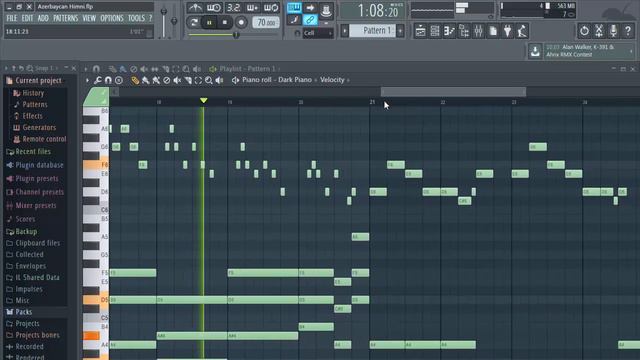Image resolution: width=640 pixels, height=360 pixels.
Task: Click the playhead marker on timeline
Action: pos(204,100)
